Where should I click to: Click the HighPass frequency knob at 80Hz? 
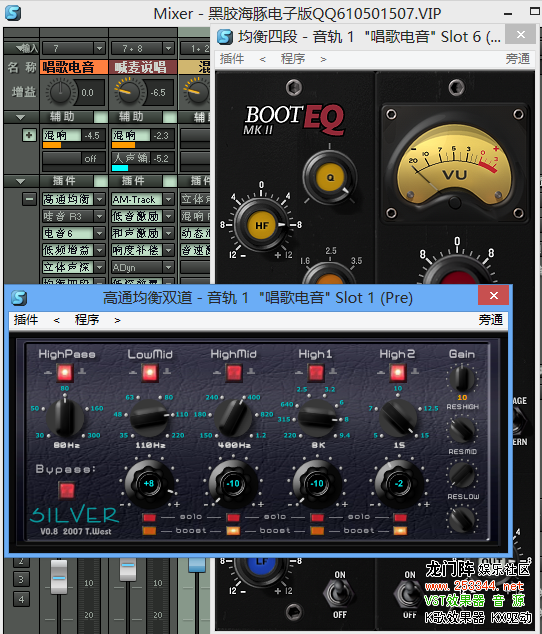65,418
